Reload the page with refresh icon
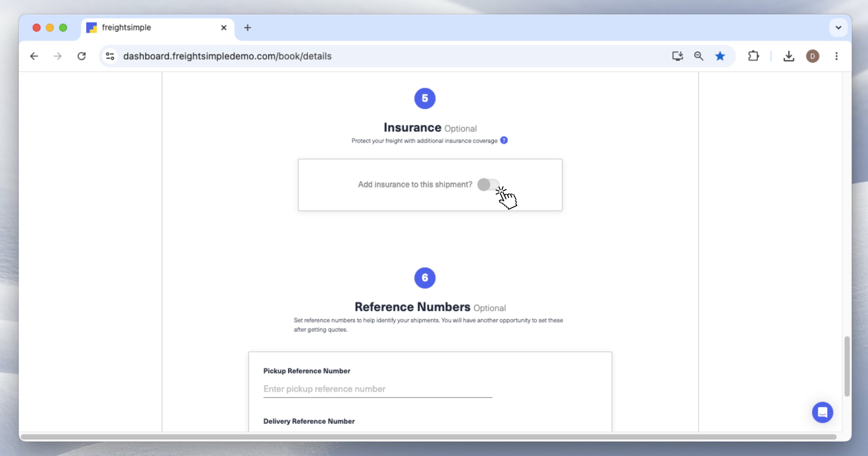 click(x=82, y=56)
